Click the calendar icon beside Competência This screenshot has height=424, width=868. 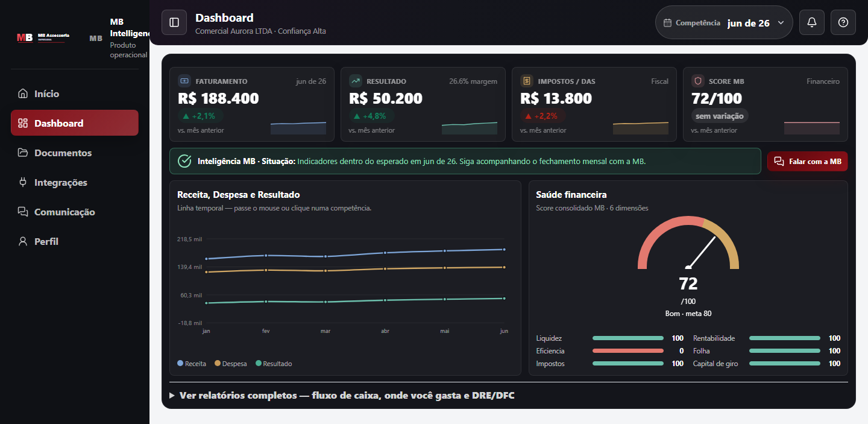[667, 23]
